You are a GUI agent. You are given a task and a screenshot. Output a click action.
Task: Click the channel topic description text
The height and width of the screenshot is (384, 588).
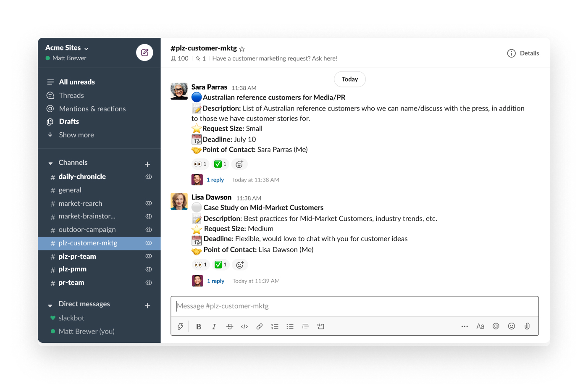(x=275, y=58)
